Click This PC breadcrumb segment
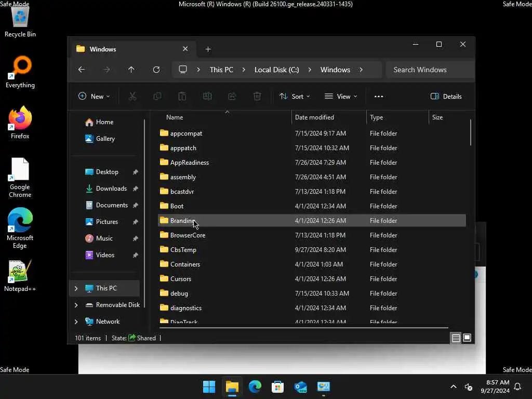This screenshot has width=532, height=399. coord(221,70)
